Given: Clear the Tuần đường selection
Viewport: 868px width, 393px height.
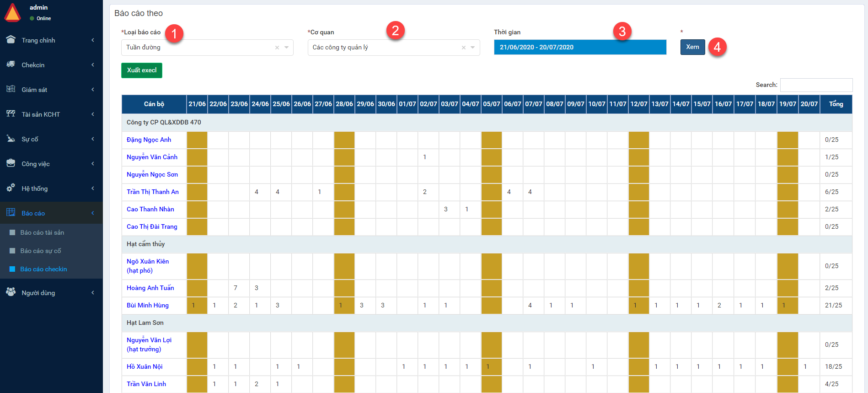Looking at the screenshot, I should pyautogui.click(x=277, y=48).
